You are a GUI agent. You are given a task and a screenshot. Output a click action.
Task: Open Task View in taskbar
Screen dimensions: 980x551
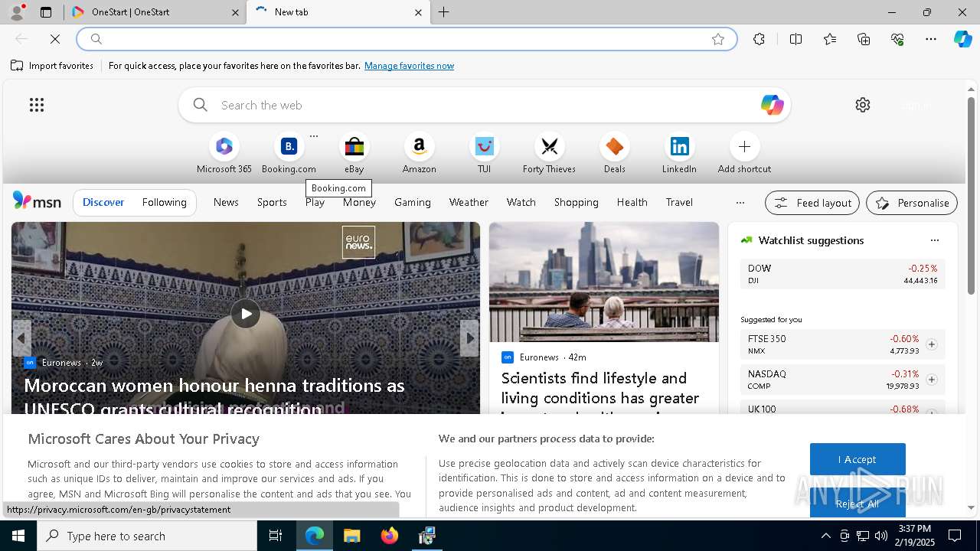[x=276, y=536]
